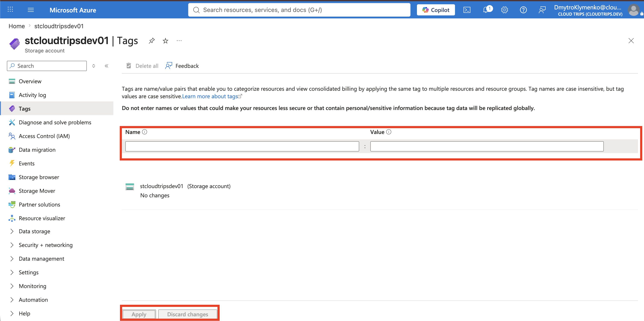Image resolution: width=644 pixels, height=321 pixels.
Task: Click into the tag Name input field
Action: [242, 146]
